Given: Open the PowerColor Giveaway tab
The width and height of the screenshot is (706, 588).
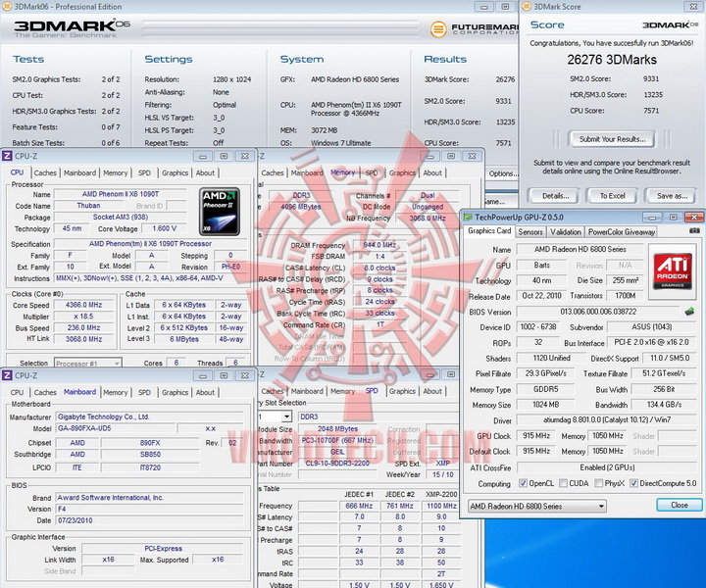Looking at the screenshot, I should pyautogui.click(x=622, y=232).
